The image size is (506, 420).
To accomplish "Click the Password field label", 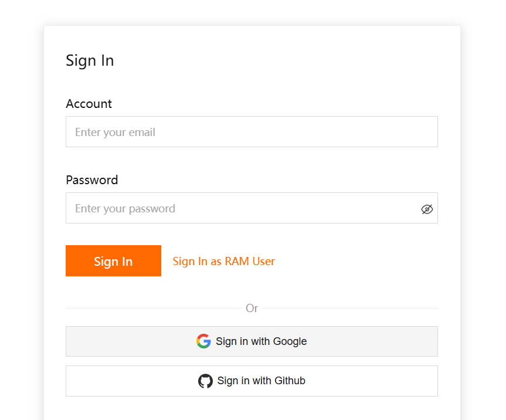I will 91,180.
